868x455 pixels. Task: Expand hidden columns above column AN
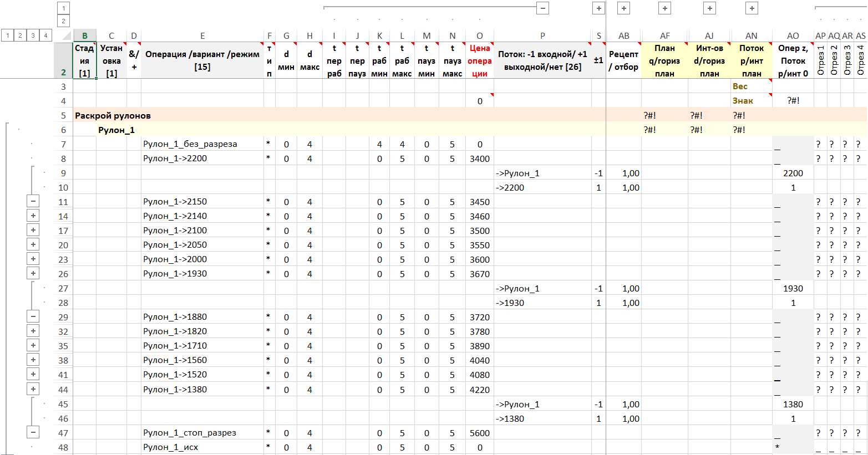[752, 8]
